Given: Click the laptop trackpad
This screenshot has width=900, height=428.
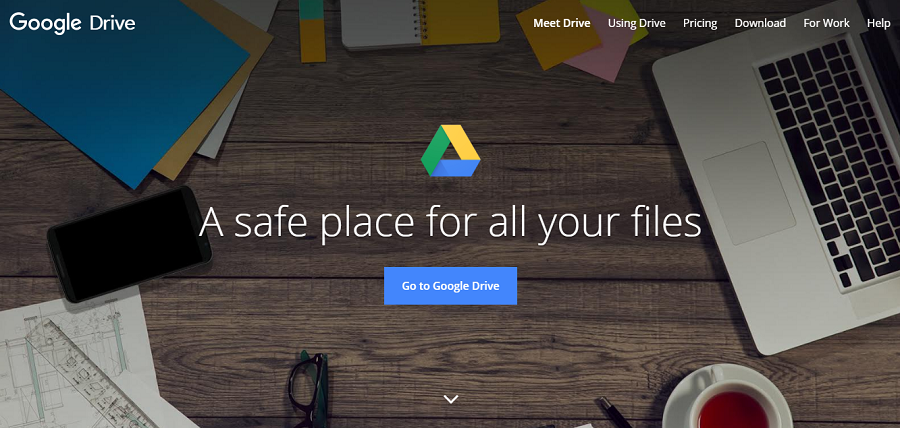Looking at the screenshot, I should 750,192.
